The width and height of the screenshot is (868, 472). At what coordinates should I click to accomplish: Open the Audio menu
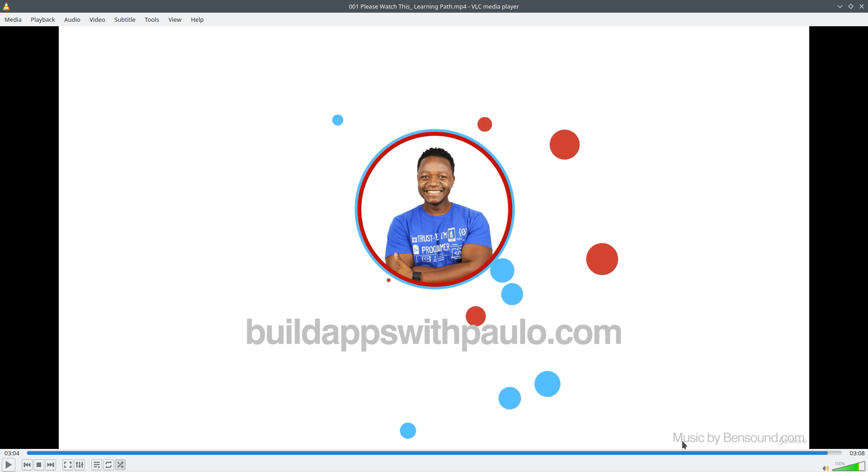72,19
